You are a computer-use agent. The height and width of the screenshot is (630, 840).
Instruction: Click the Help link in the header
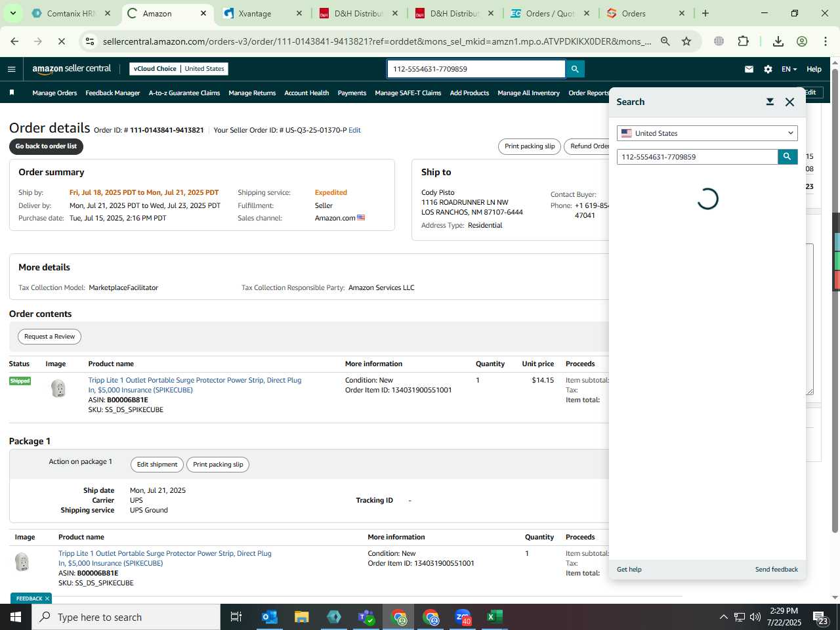814,69
